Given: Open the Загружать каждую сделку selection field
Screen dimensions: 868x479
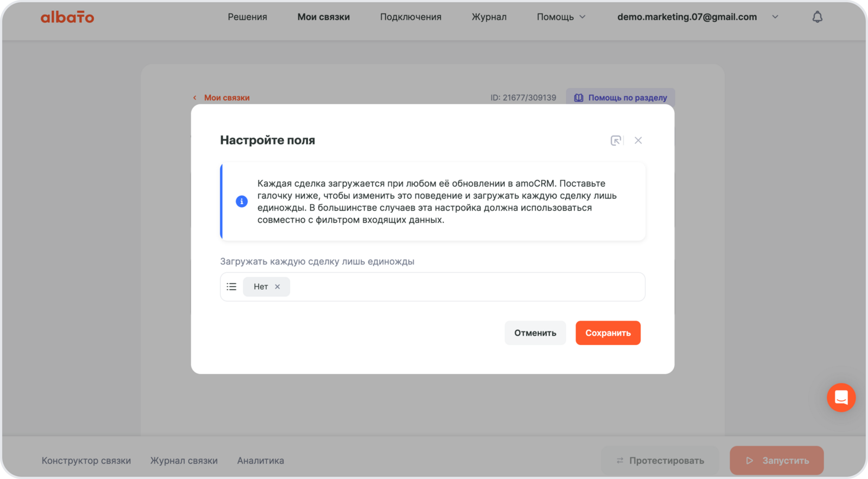Looking at the screenshot, I should point(467,287).
